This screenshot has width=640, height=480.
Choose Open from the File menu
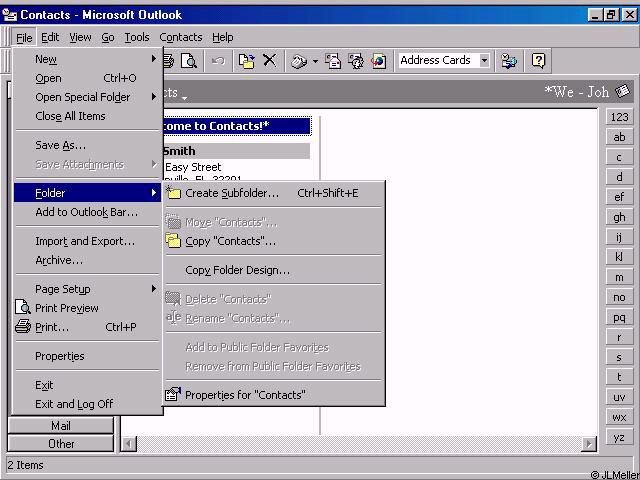click(87, 78)
